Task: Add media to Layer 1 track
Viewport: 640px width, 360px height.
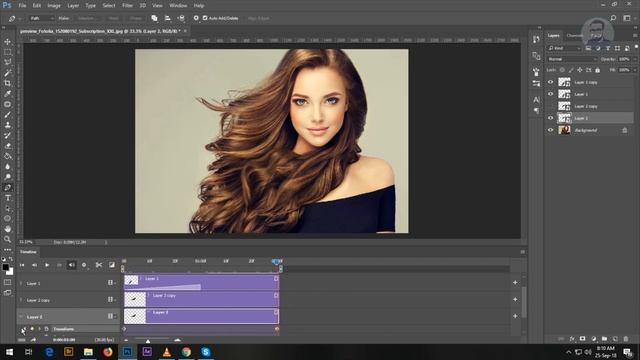Action: click(x=515, y=282)
